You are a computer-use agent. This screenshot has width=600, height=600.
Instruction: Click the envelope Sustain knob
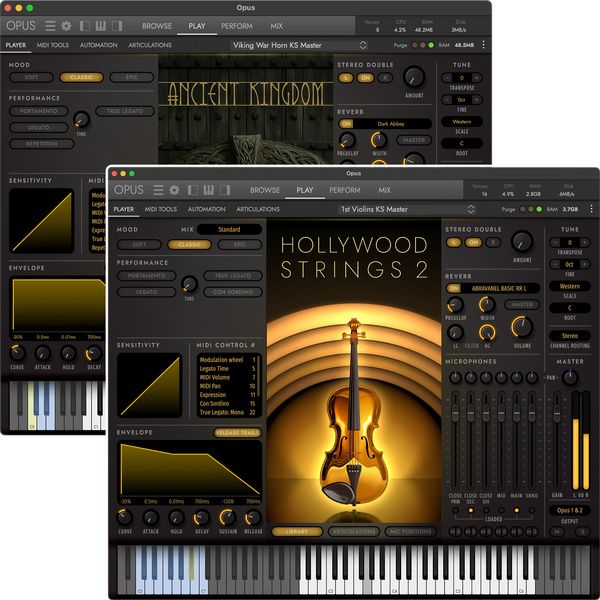tap(227, 518)
